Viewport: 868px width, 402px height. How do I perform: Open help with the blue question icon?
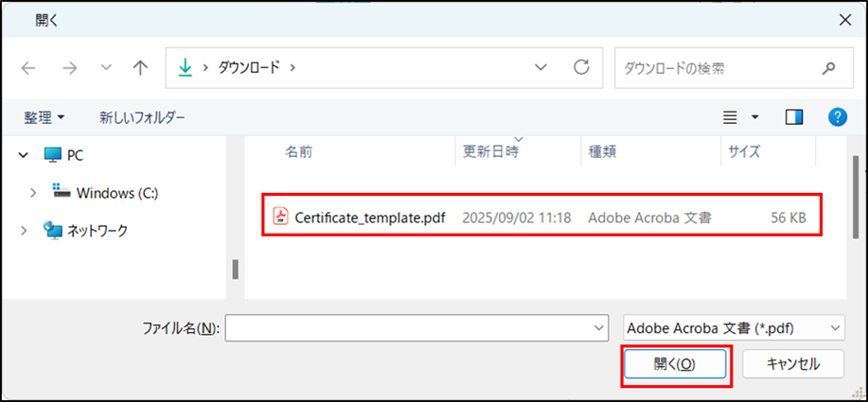point(838,117)
